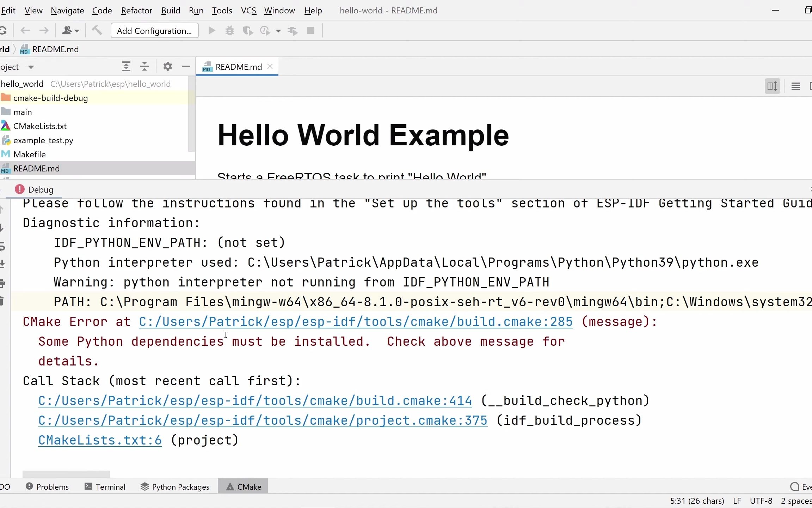This screenshot has width=812, height=508.
Task: Open the CMakeLists.txt:6 link
Action: click(x=100, y=440)
